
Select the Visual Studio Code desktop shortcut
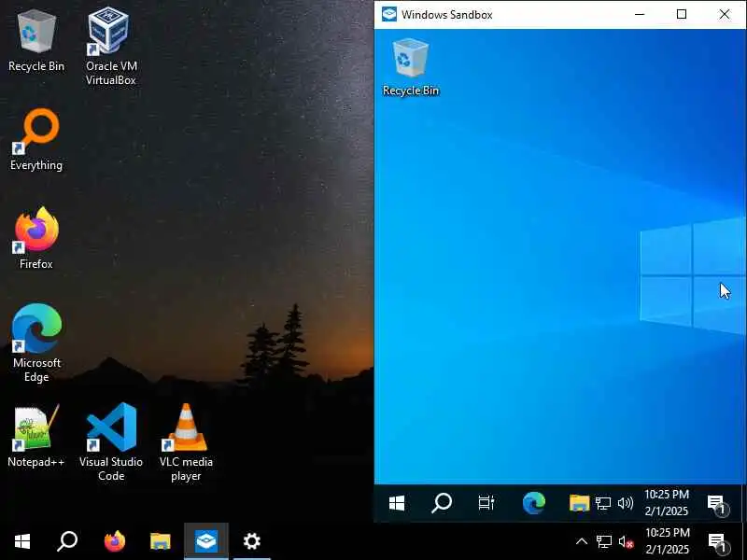(x=111, y=441)
